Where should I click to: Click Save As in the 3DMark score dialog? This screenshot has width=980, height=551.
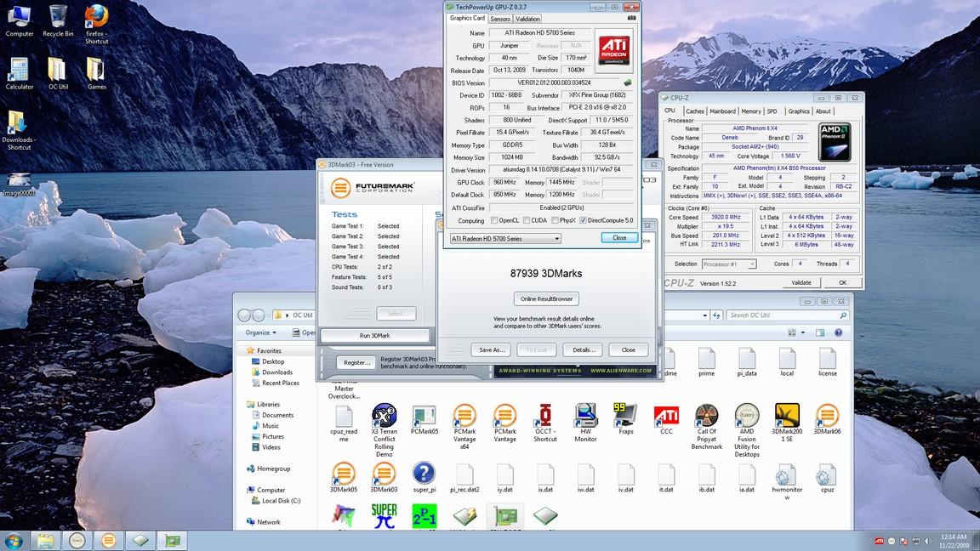click(492, 349)
